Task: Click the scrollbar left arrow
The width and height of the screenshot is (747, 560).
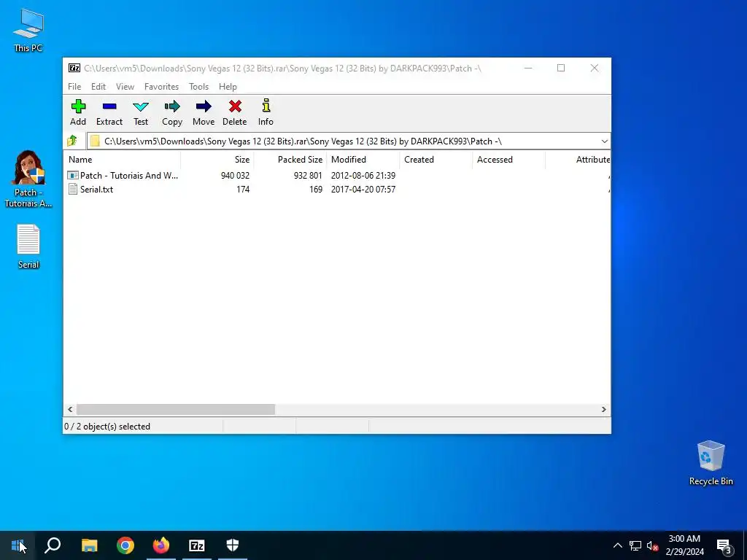Action: pos(70,410)
